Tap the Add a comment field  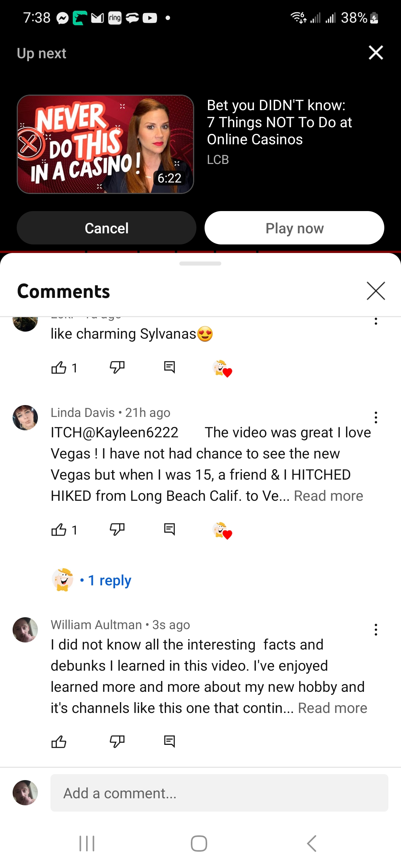tap(219, 793)
